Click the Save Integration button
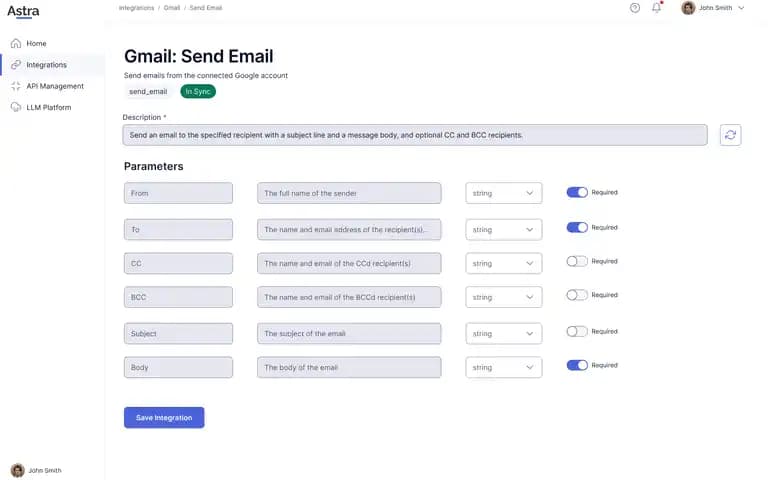768x480 pixels. pyautogui.click(x=164, y=418)
